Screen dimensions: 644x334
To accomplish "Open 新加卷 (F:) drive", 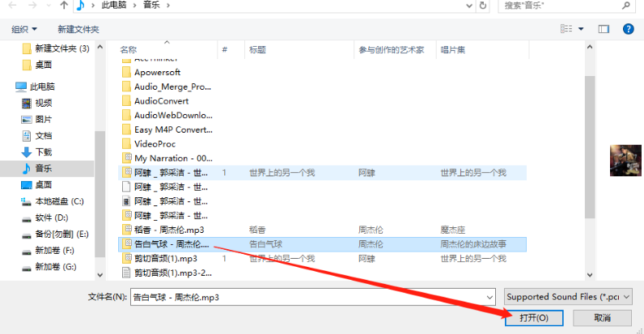I will pyautogui.click(x=48, y=250).
